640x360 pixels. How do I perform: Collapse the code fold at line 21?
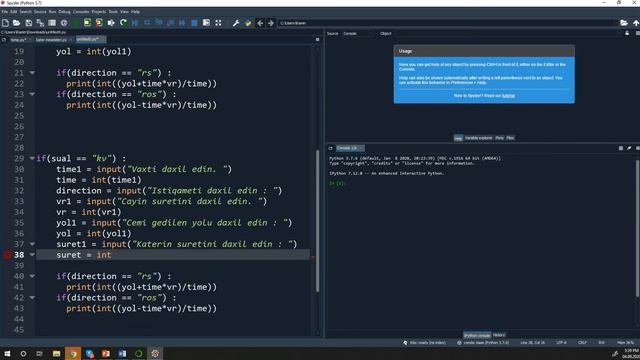pos(32,73)
